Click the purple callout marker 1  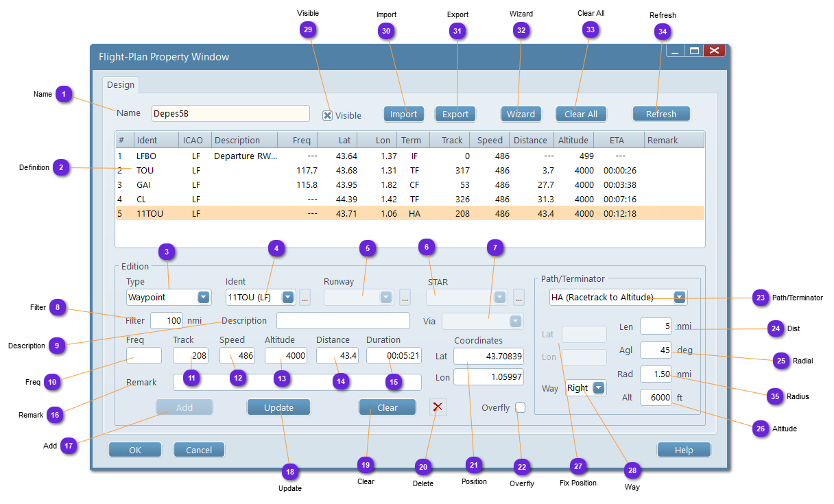(x=64, y=94)
